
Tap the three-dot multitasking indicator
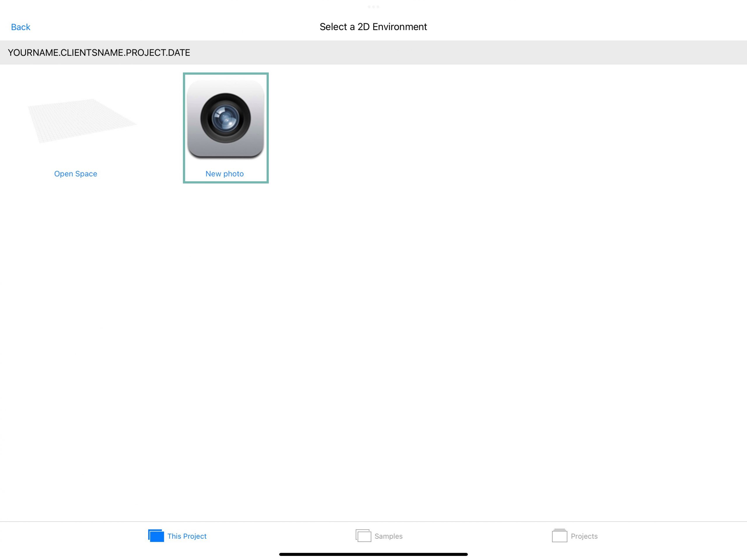click(373, 7)
